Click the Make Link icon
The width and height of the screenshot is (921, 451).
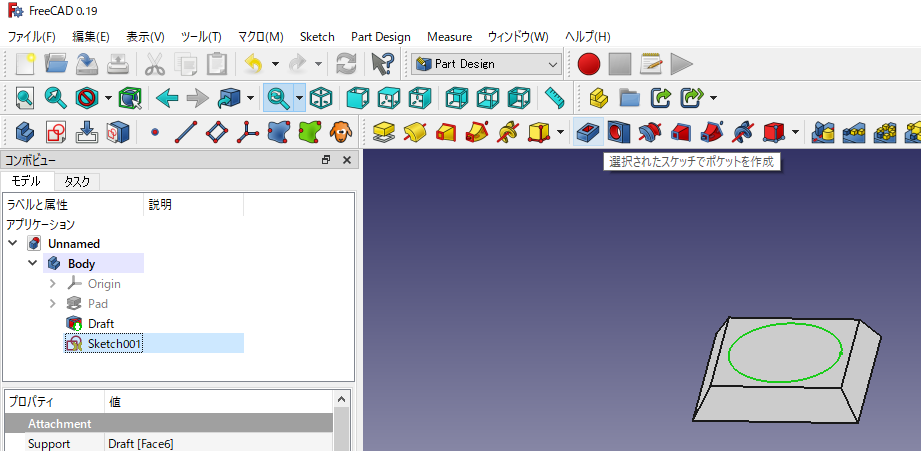(660, 98)
